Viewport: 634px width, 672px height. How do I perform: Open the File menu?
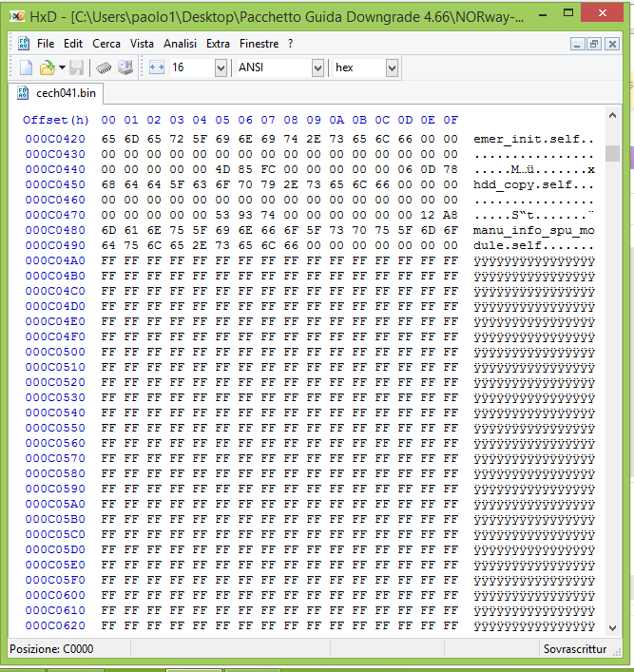pos(46,44)
